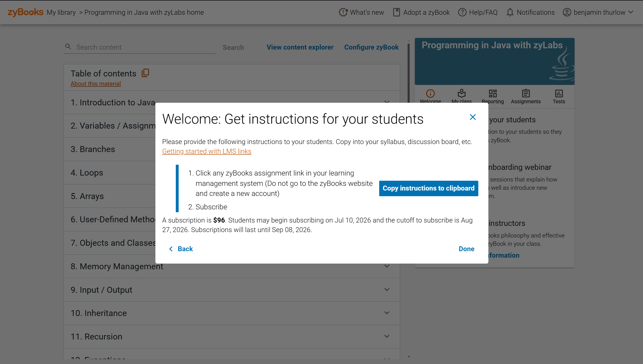Open the benjamin thurlow account dropdown arrow

[x=631, y=12]
